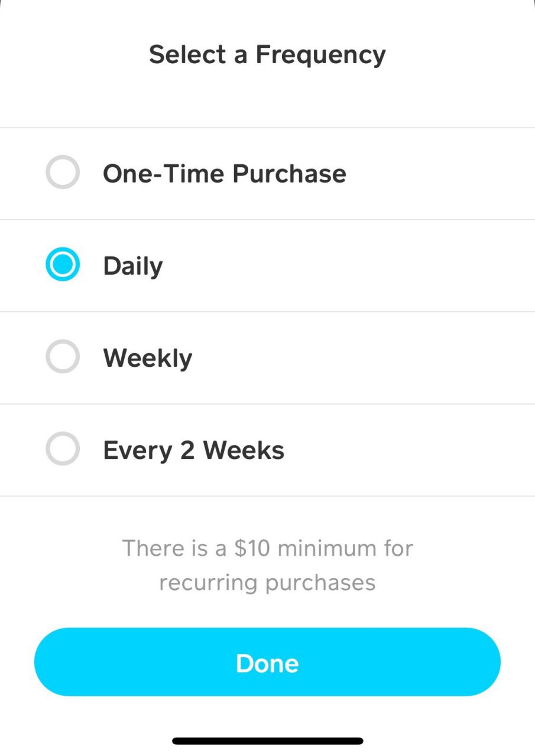Select the One-Time Purchase radio button
The width and height of the screenshot is (535, 756).
(62, 172)
